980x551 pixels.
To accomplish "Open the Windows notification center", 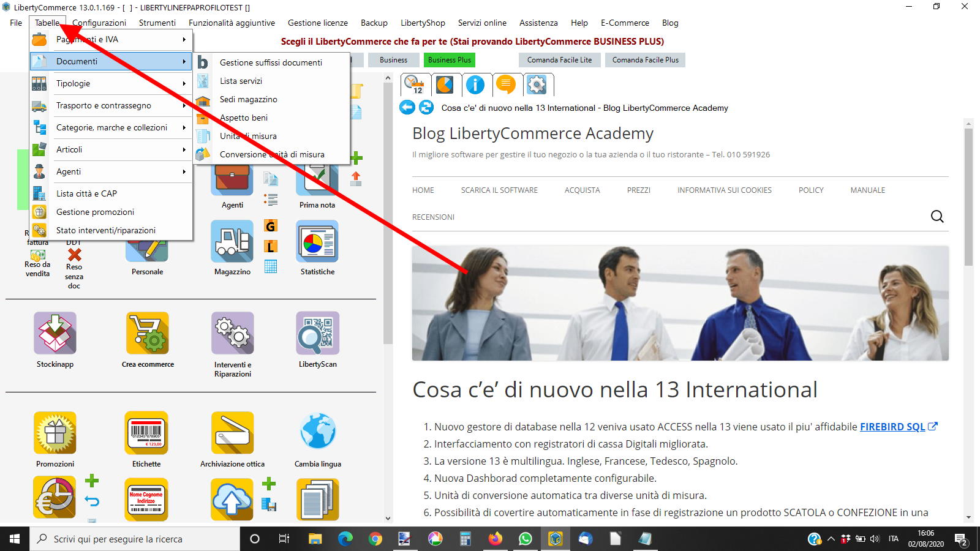I will (960, 539).
